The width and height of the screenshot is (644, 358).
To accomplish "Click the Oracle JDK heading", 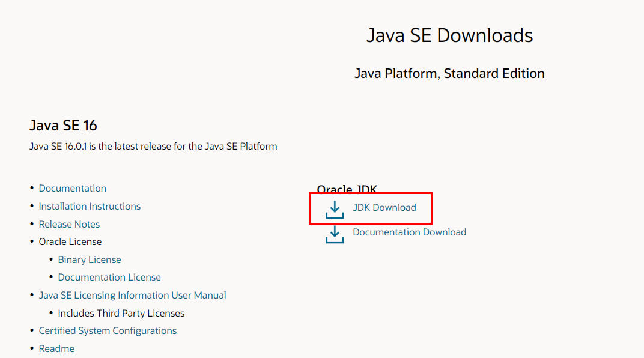I will [x=347, y=189].
